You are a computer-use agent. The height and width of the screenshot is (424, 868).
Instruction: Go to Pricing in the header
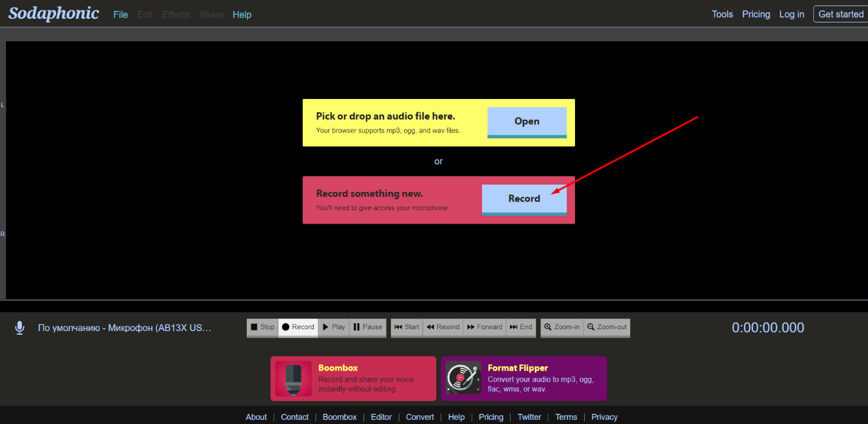click(756, 14)
